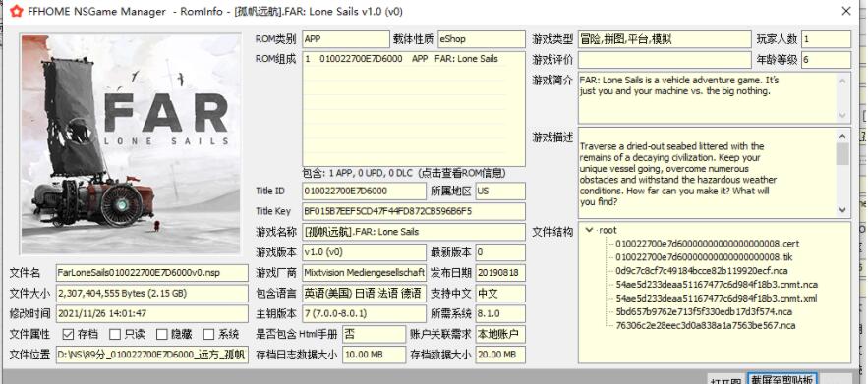868x384 pixels.
Task: Click the 文件大小 field showing 2.15 GB
Action: [152, 294]
